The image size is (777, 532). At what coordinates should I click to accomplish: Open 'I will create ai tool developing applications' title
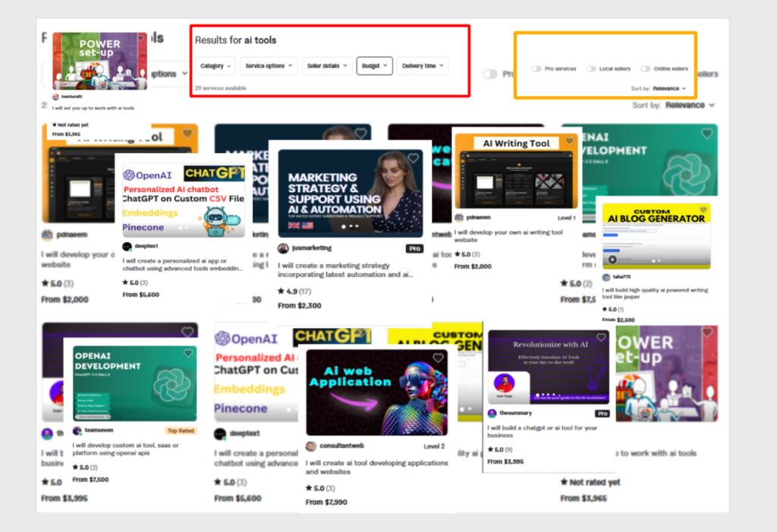tap(376, 467)
